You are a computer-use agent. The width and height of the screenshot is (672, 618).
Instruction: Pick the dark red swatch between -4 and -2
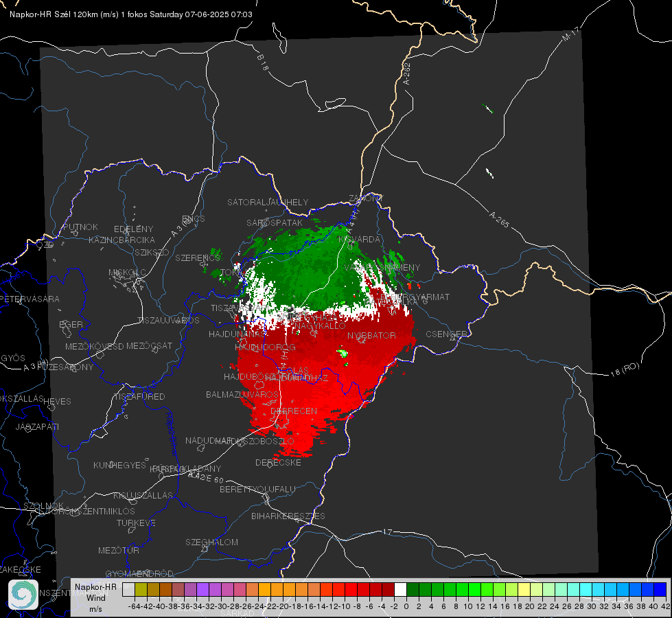pyautogui.click(x=388, y=589)
